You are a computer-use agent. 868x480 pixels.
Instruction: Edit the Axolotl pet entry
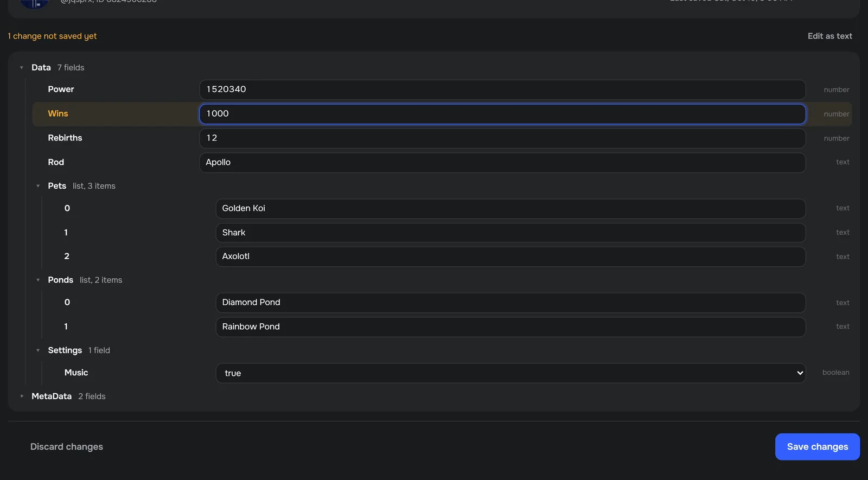click(510, 257)
